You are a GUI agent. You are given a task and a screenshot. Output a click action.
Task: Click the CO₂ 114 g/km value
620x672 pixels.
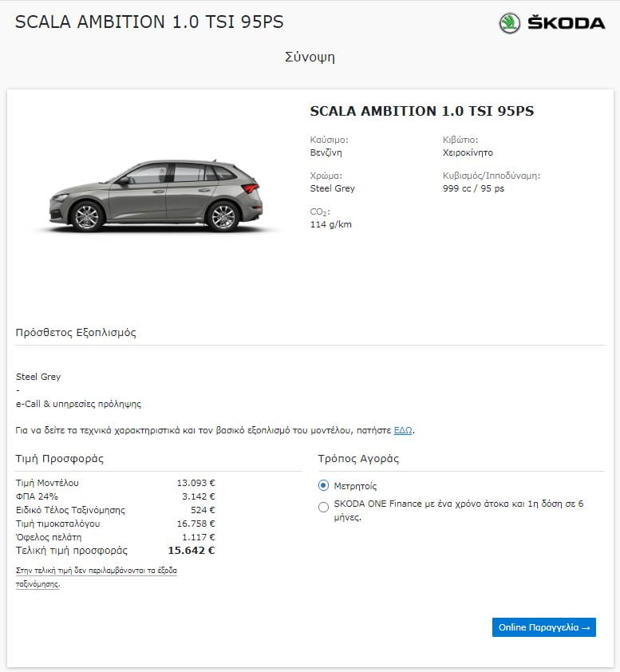pyautogui.click(x=331, y=224)
